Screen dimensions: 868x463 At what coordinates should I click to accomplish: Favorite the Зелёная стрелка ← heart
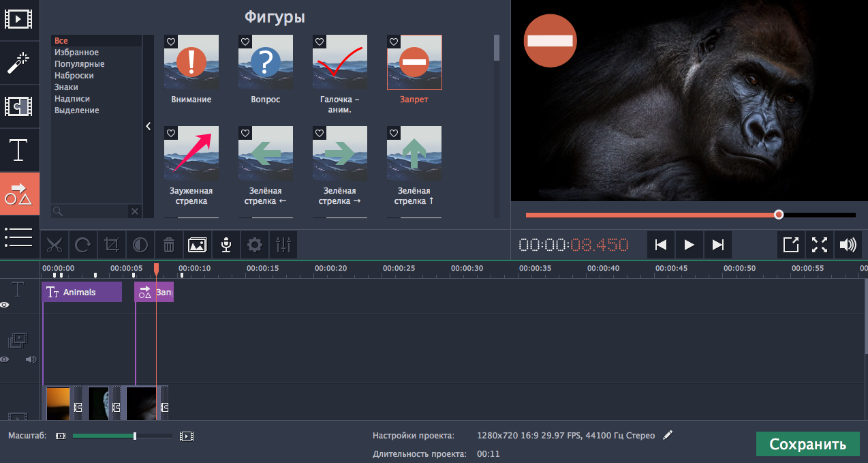pyautogui.click(x=245, y=132)
